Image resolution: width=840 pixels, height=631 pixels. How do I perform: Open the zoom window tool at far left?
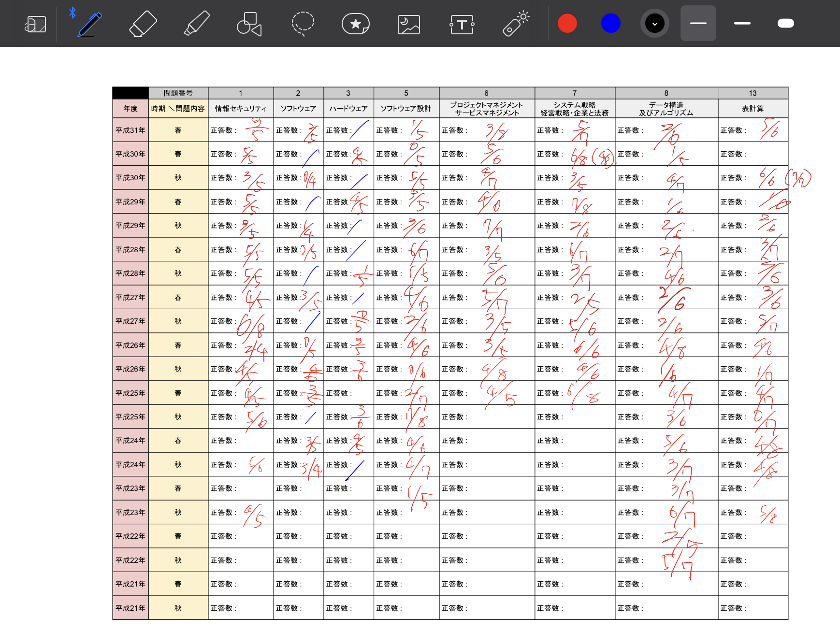(36, 24)
